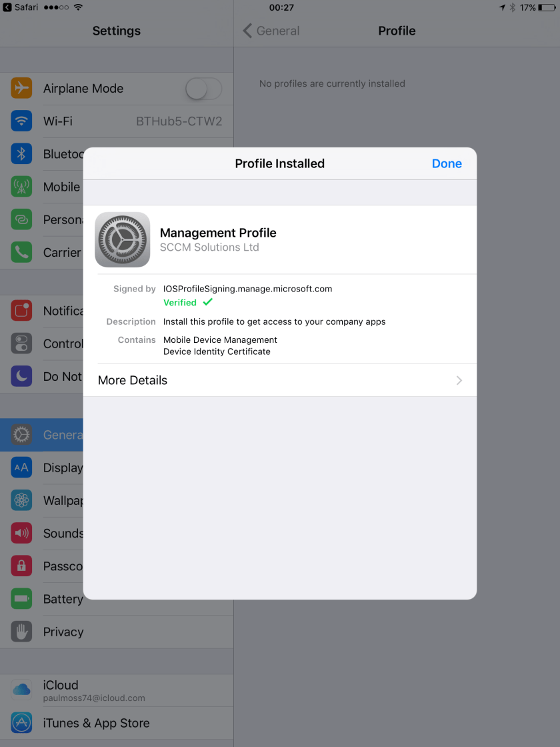Viewport: 560px width, 747px height.
Task: Tap Done to dismiss Profile Installed dialog
Action: (x=446, y=163)
